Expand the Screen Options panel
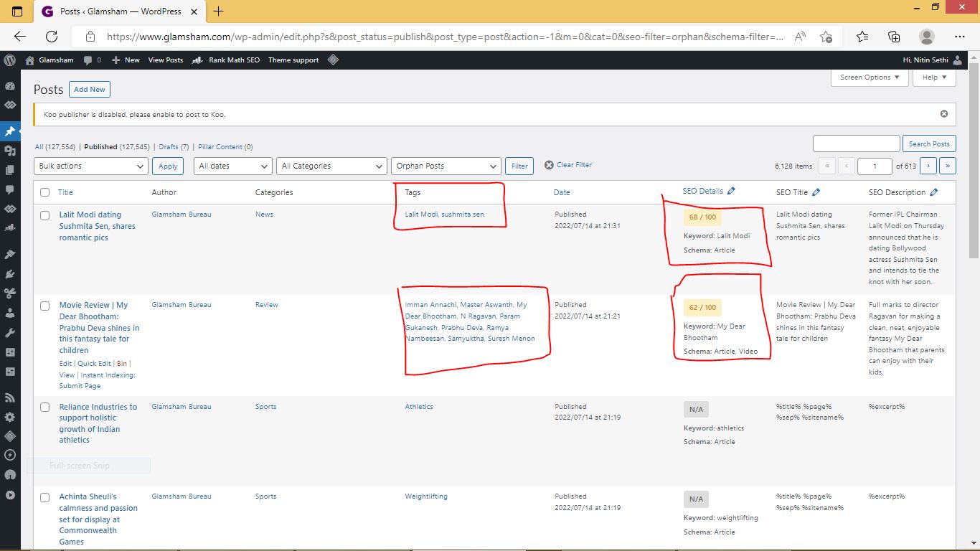The height and width of the screenshot is (551, 980). [x=870, y=77]
